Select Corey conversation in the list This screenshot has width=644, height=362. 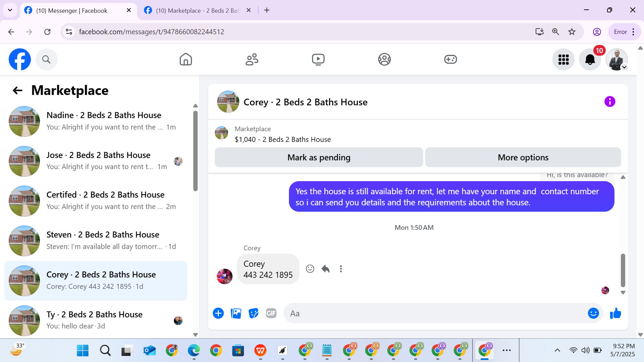click(96, 281)
